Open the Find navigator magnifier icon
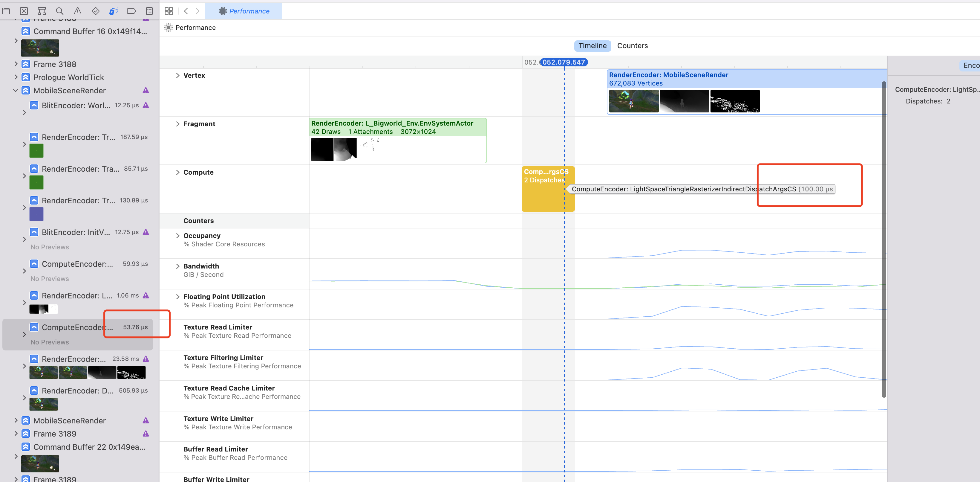 [x=60, y=11]
